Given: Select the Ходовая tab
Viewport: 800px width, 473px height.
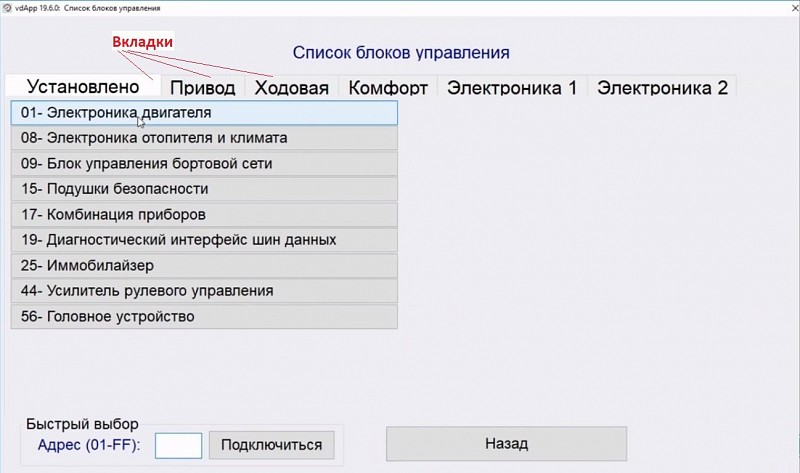Looking at the screenshot, I should [x=291, y=88].
